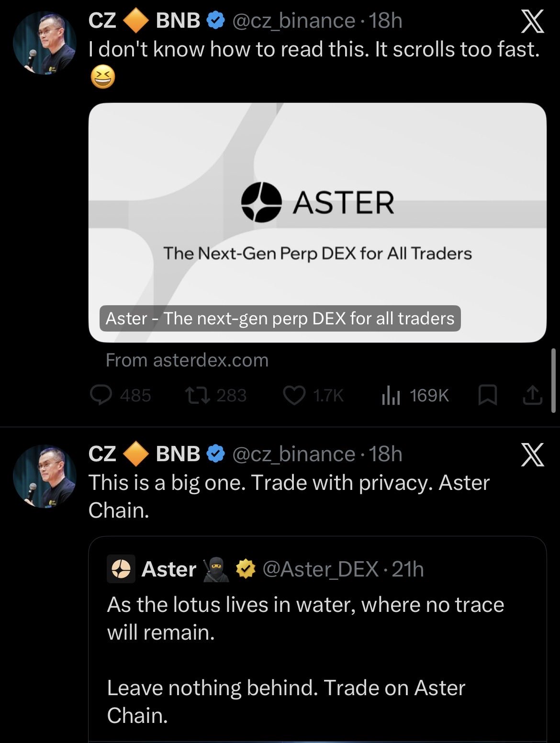The image size is (560, 743).
Task: Open the 'From asterdex.com' link
Action: pos(187,360)
